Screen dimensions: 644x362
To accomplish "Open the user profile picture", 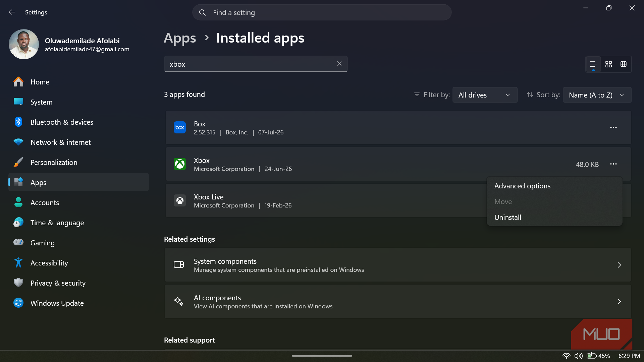I will (24, 44).
